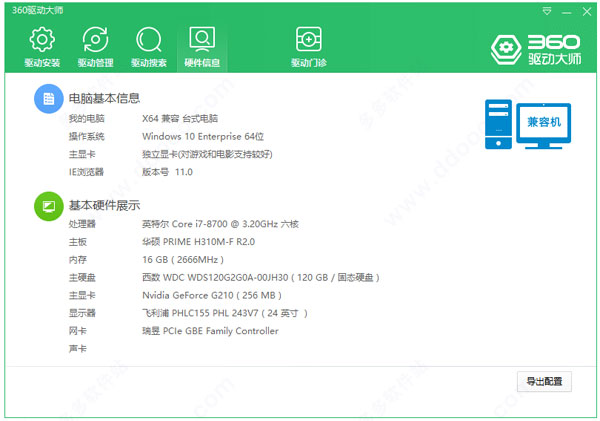Click the 兼容机 computer illustration
600x421 pixels.
pos(528,124)
